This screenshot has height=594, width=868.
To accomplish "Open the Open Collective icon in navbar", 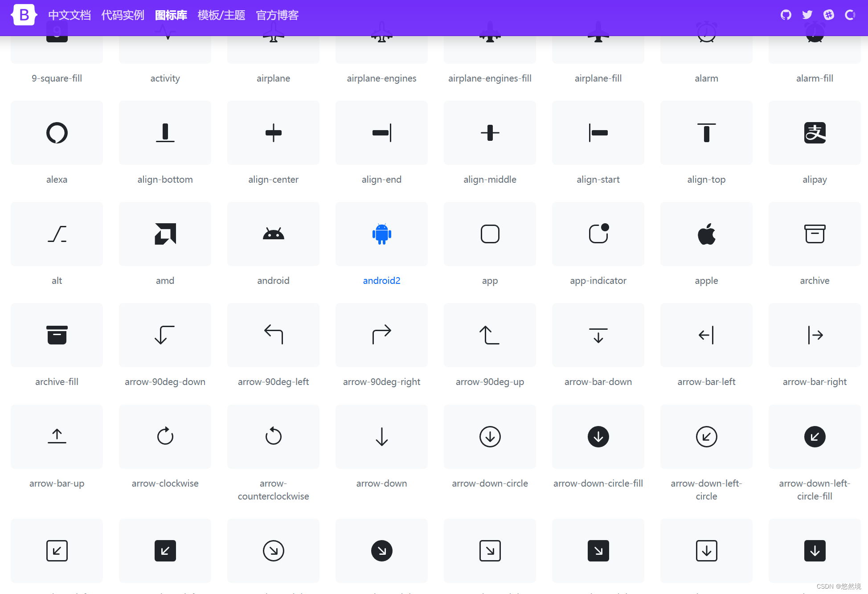I will pos(850,15).
